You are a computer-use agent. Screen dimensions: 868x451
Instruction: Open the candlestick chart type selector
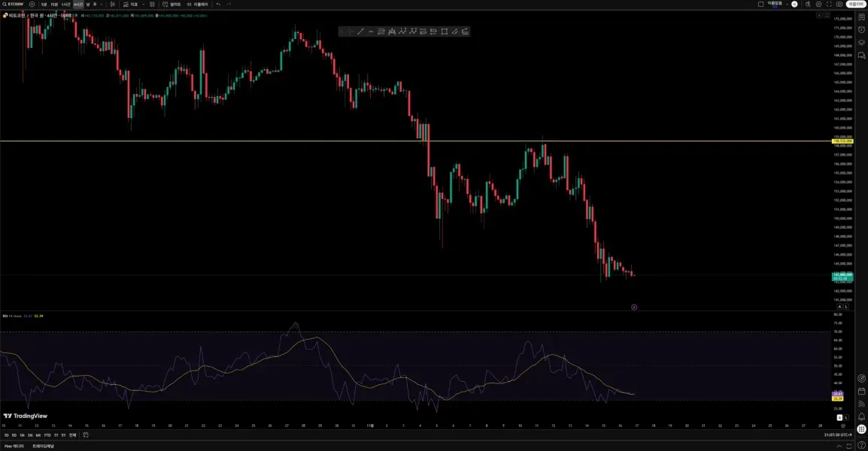[x=112, y=4]
